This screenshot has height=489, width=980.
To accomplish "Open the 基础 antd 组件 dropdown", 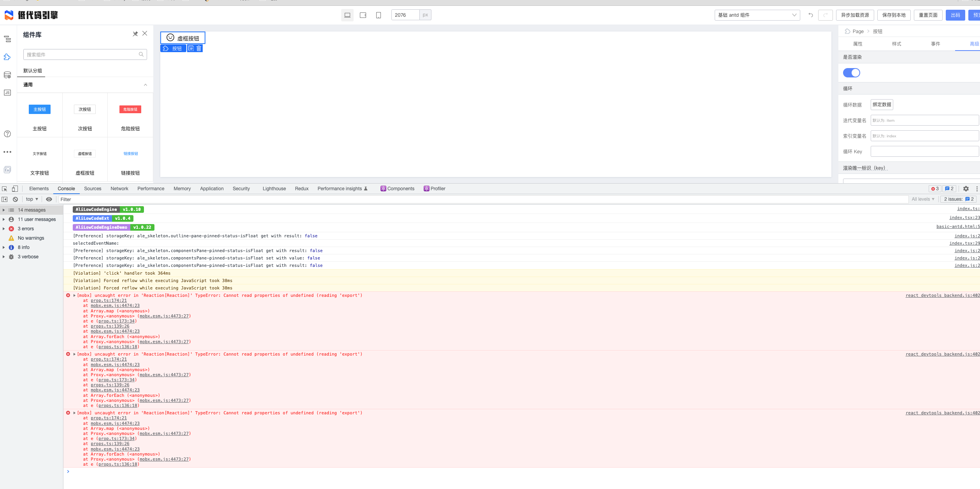I will 757,15.
